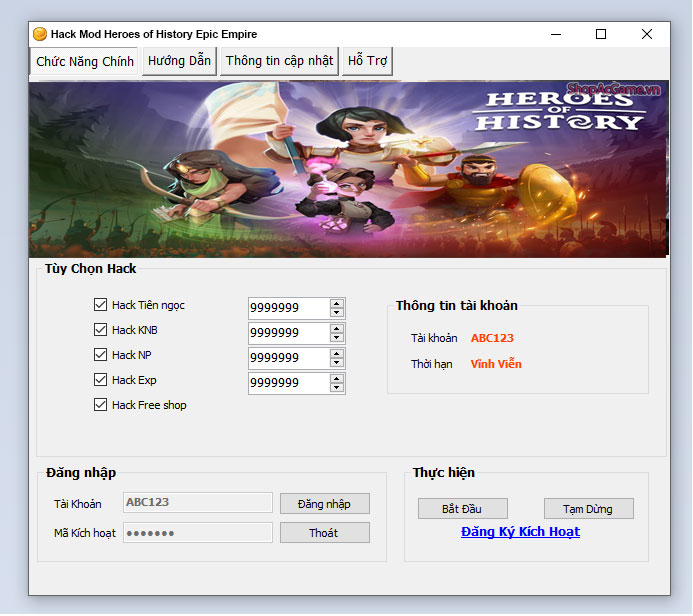Minimize the Hack Mod window

(556, 34)
